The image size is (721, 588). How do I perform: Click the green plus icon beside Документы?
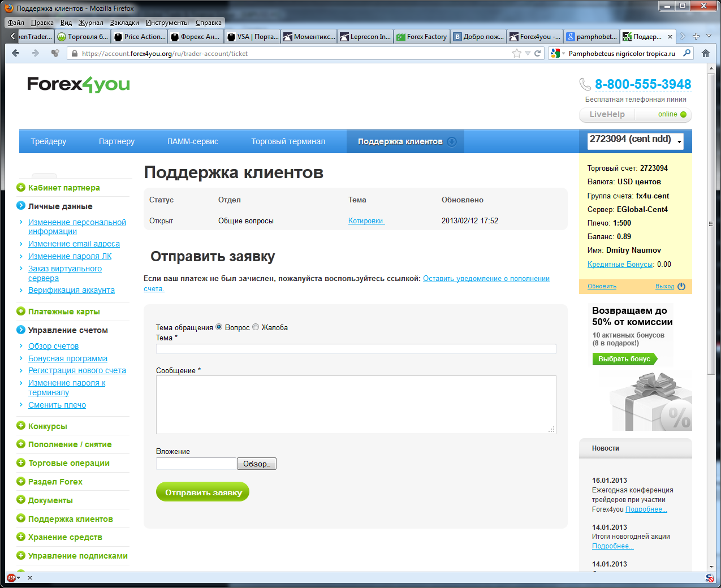click(21, 500)
